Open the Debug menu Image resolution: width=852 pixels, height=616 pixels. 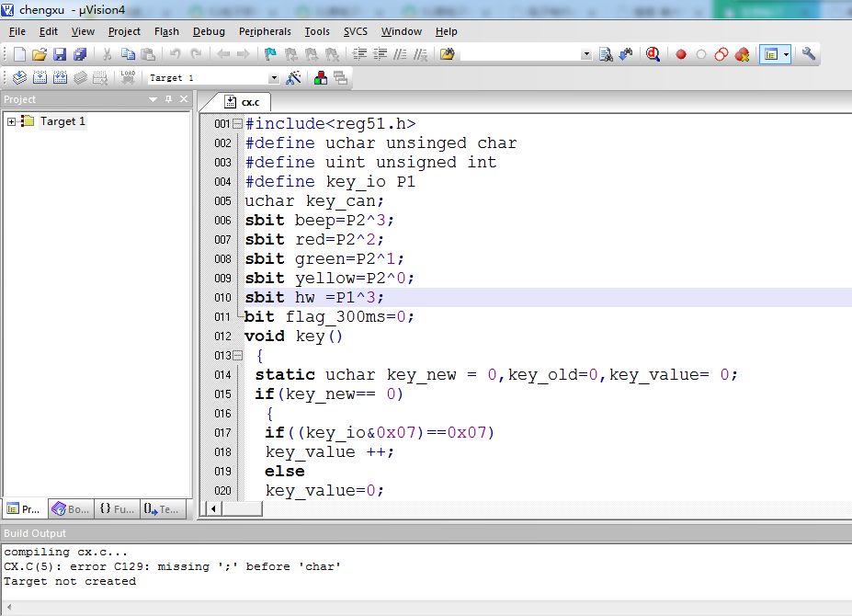[209, 31]
